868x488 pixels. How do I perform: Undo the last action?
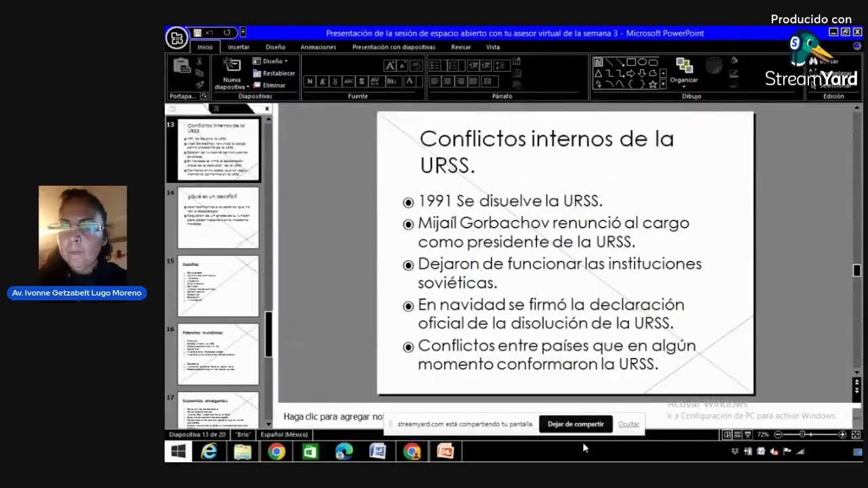pos(210,33)
